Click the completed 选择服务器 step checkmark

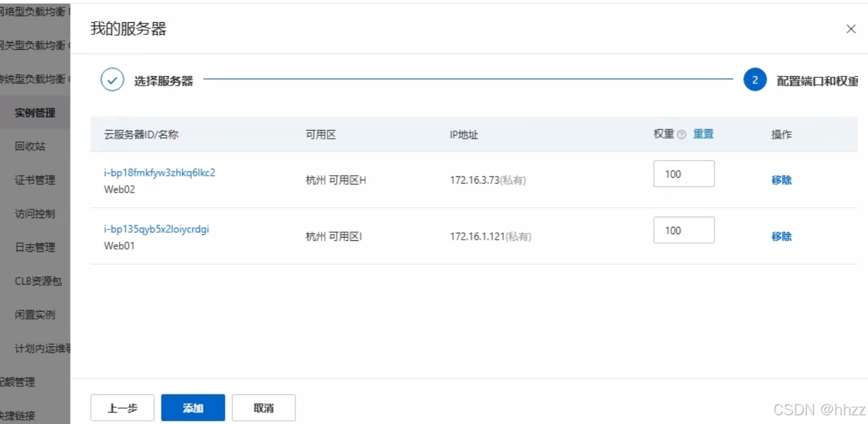(x=112, y=79)
